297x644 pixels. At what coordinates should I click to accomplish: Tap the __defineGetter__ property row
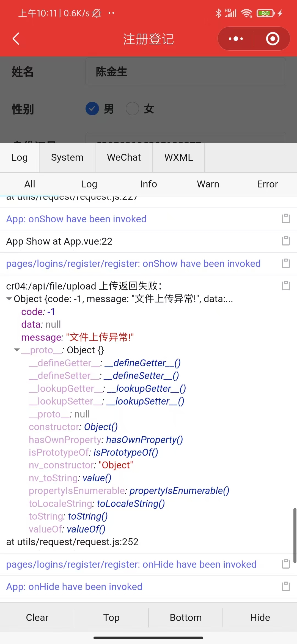[x=105, y=363]
